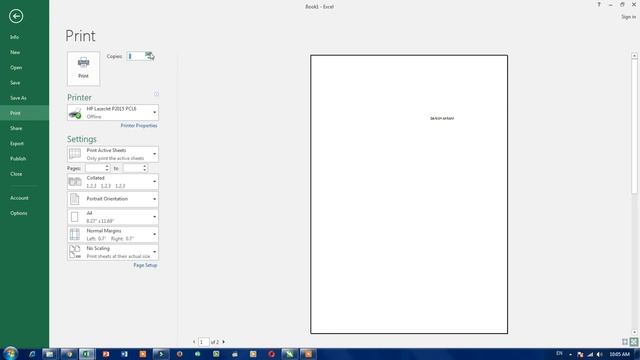Click the Pages from input box
The height and width of the screenshot is (360, 640).
95,168
